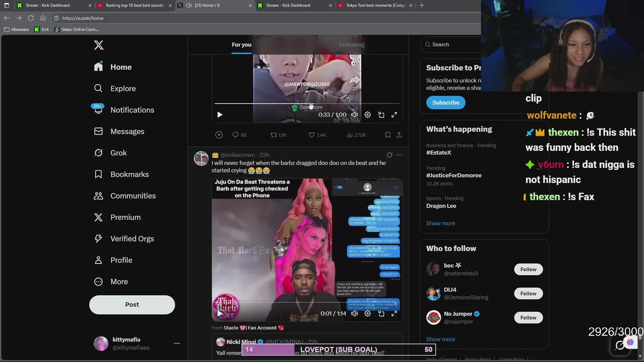Toggle picture-in-picture on top video

381,115
